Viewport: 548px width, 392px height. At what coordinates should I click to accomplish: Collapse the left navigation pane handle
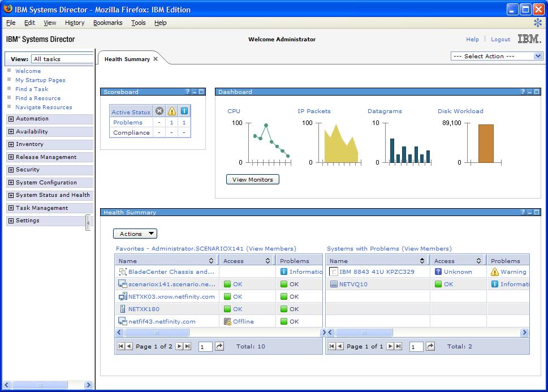(x=88, y=223)
